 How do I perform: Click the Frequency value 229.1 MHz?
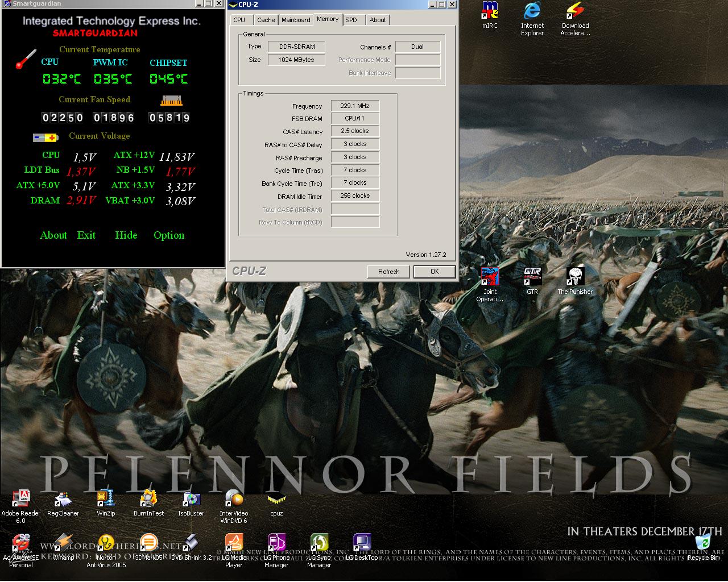click(355, 106)
